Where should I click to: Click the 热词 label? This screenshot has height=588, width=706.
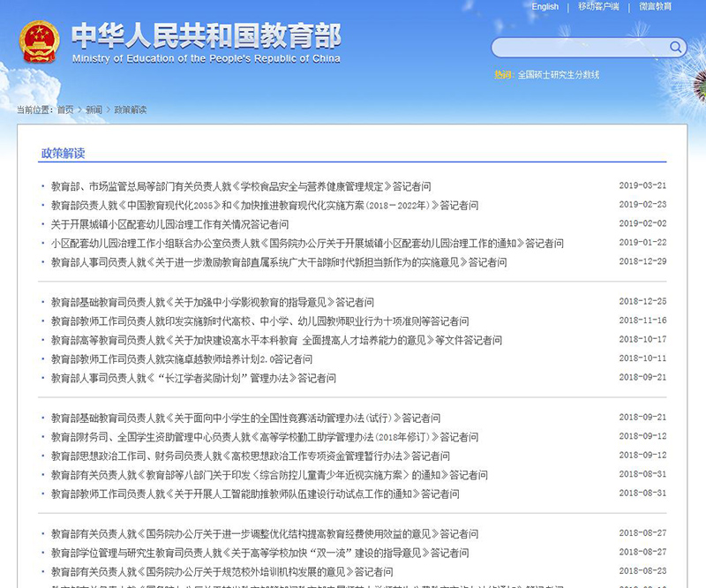pos(503,75)
